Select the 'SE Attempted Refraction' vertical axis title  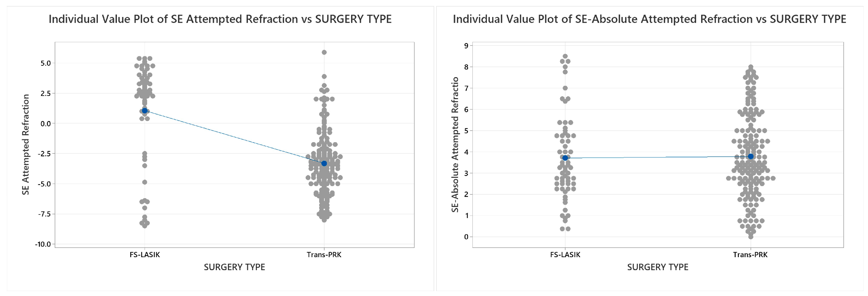click(26, 145)
